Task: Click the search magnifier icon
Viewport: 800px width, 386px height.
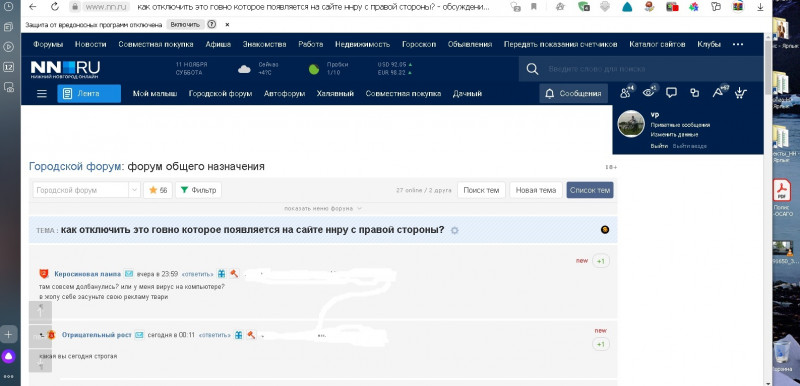Action: point(532,69)
